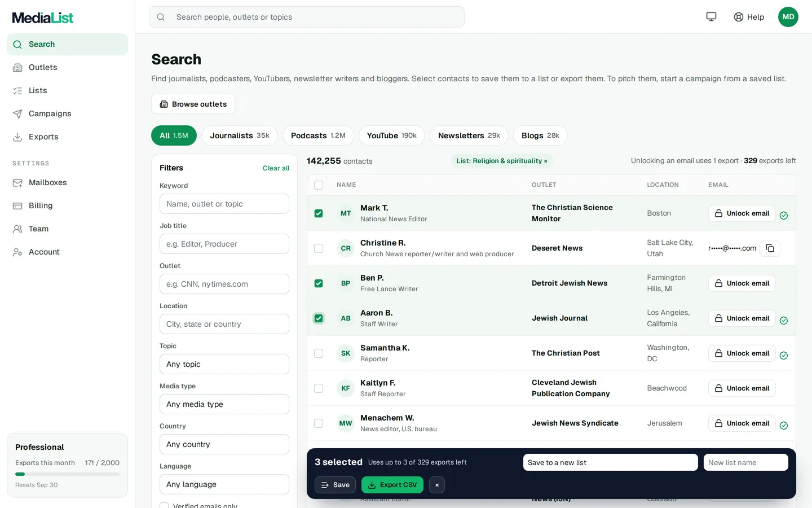812x508 pixels.
Task: Copy Christine R.'s masked email address
Action: [770, 248]
